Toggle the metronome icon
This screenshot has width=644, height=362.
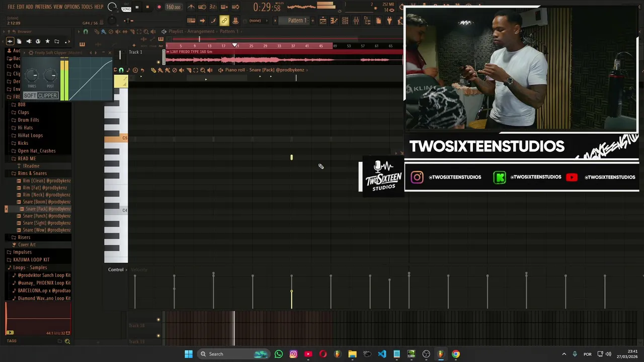pos(191,7)
